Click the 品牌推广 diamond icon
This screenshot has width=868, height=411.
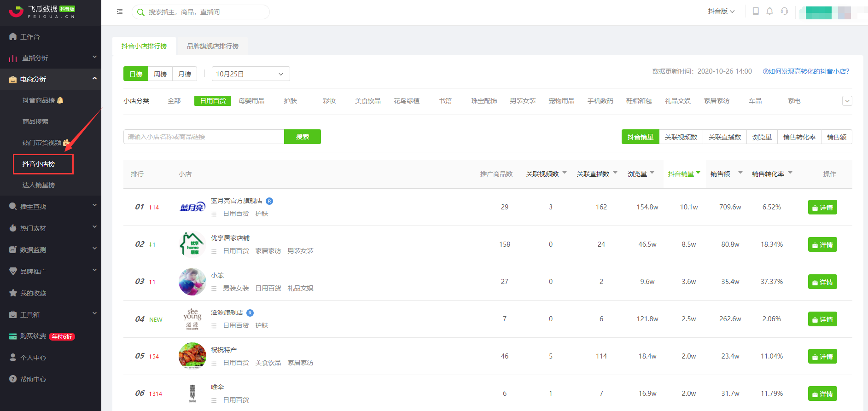coord(13,271)
